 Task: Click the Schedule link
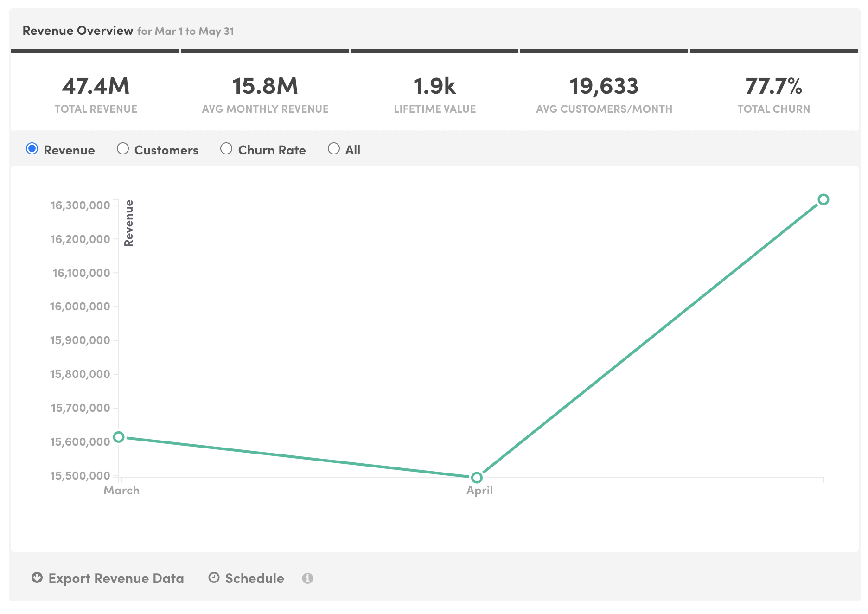(254, 578)
